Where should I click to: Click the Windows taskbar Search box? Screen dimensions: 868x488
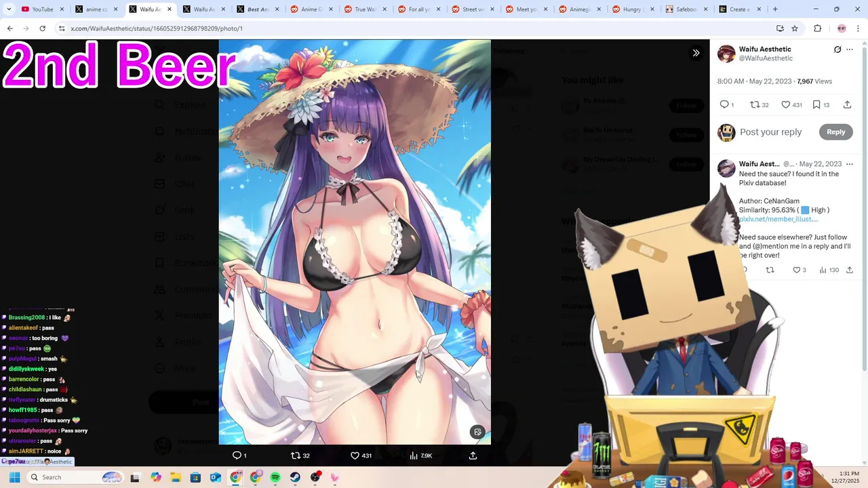click(x=75, y=477)
